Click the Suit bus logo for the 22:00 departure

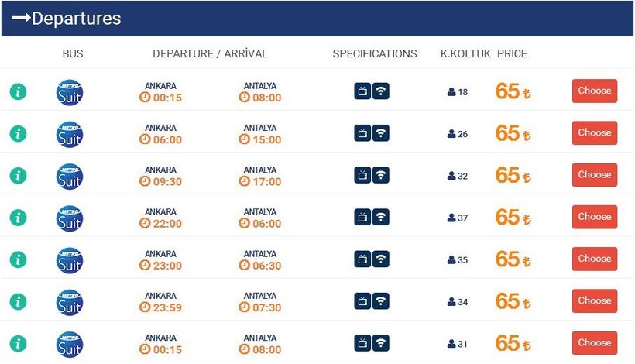click(70, 218)
